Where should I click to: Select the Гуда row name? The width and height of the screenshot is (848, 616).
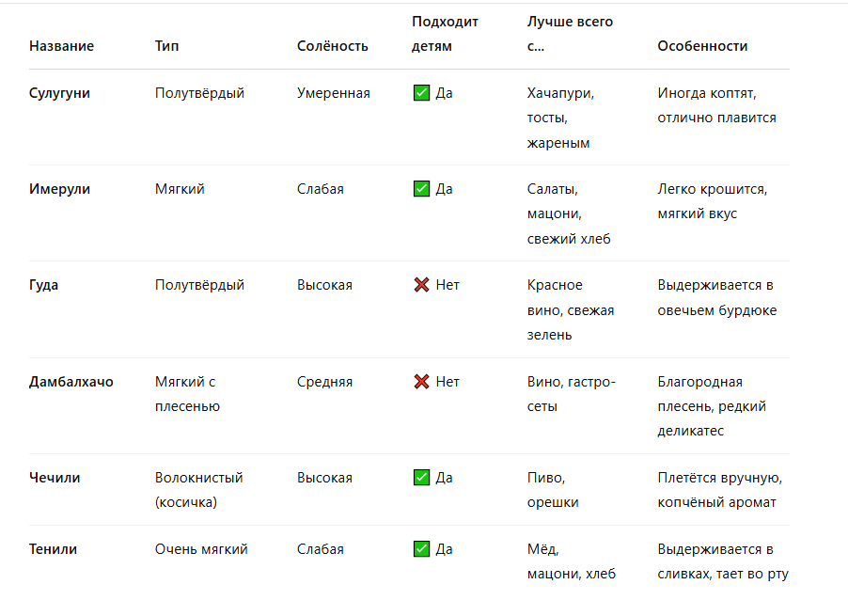(43, 285)
